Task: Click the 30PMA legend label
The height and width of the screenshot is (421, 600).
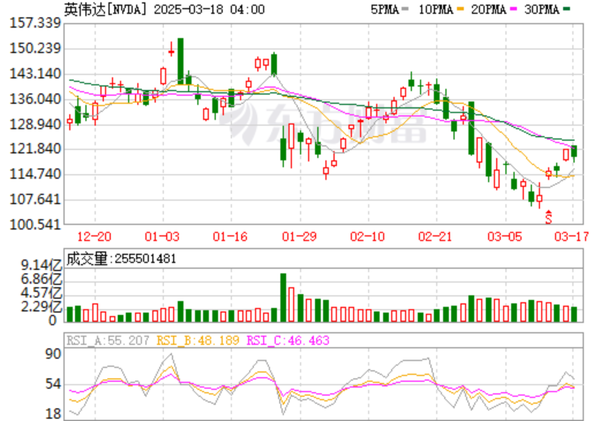Action: [x=552, y=9]
